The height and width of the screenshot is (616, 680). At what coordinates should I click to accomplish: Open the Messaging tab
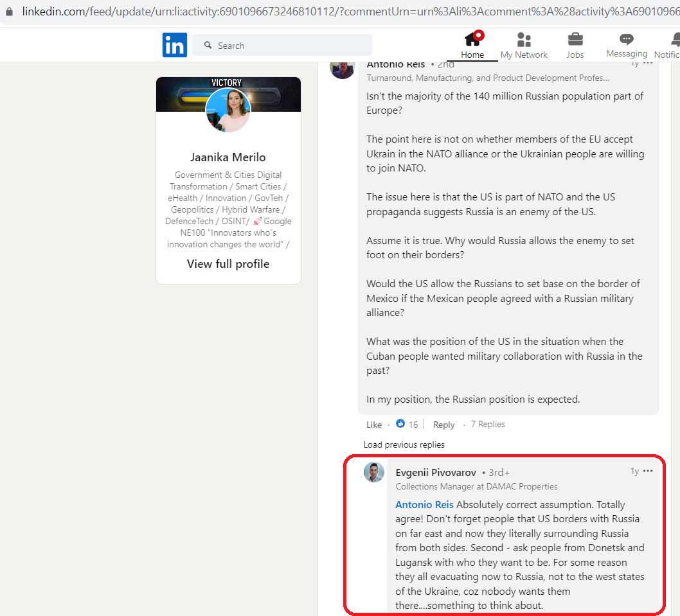click(x=626, y=45)
